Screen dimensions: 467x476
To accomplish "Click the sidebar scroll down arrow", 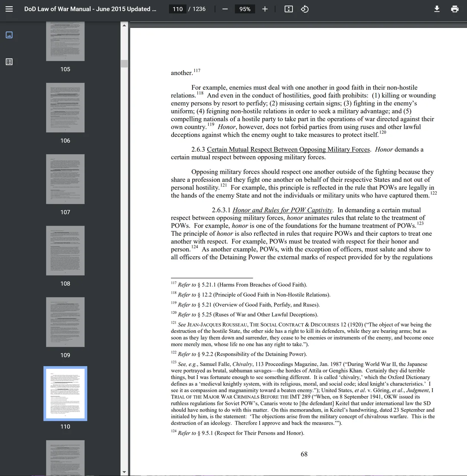I will pyautogui.click(x=124, y=472).
